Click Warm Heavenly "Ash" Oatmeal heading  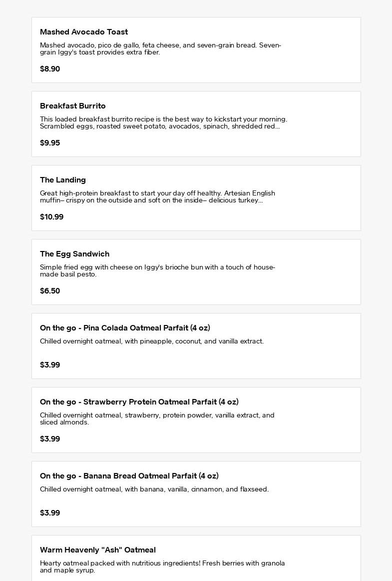98,550
